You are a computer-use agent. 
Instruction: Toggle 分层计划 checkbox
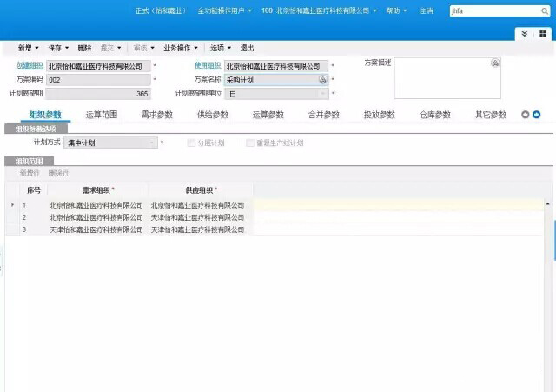(x=191, y=143)
